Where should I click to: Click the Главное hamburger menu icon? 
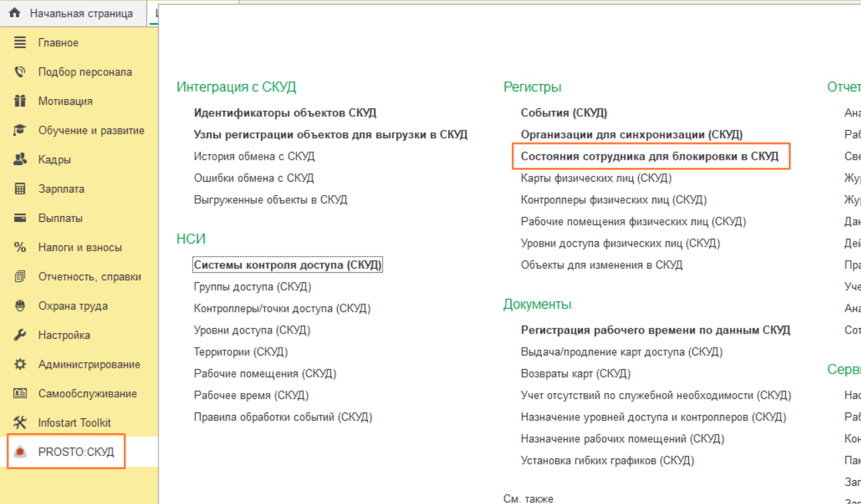(20, 43)
